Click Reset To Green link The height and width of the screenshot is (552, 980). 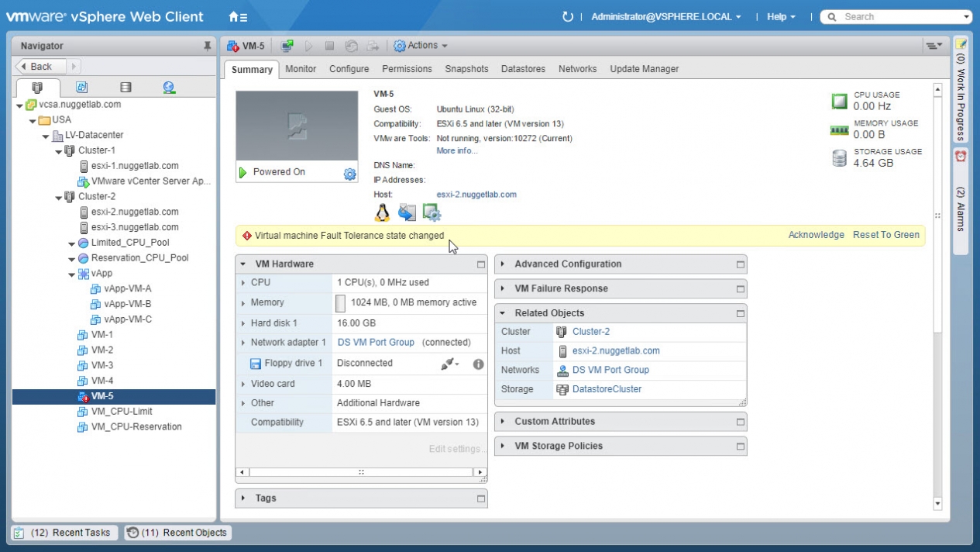tap(885, 235)
